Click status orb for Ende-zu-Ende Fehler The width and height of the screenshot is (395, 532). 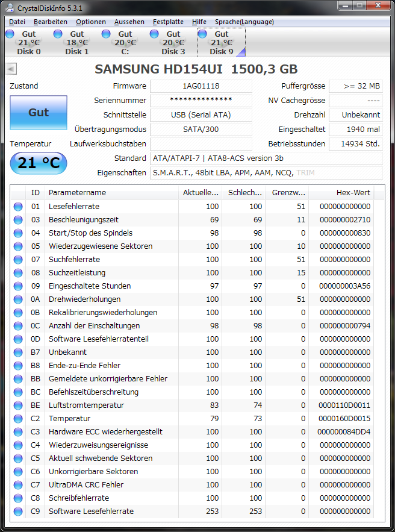click(18, 365)
